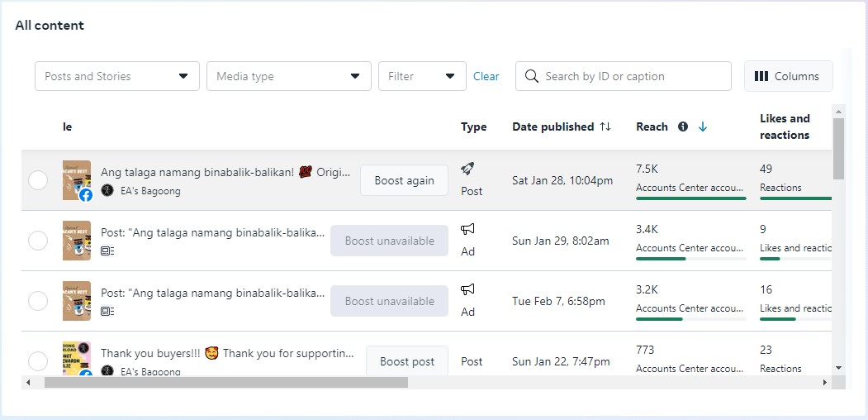Click the Reach info icon

(683, 126)
